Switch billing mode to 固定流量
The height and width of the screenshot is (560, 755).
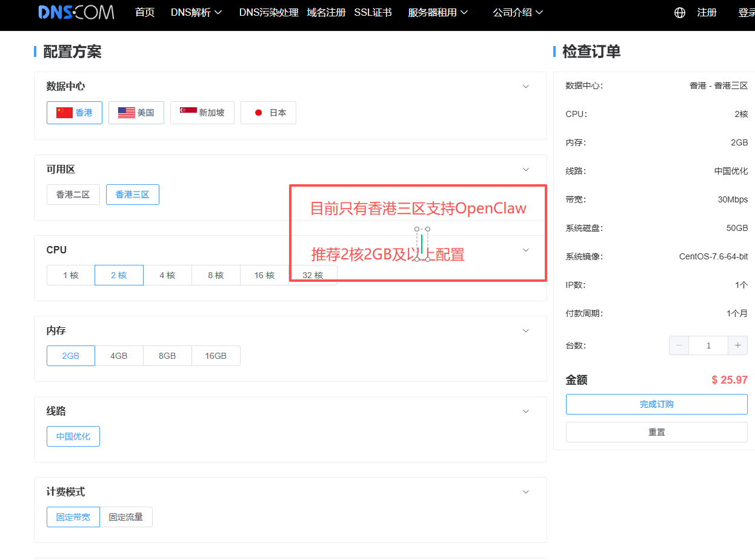tap(126, 517)
